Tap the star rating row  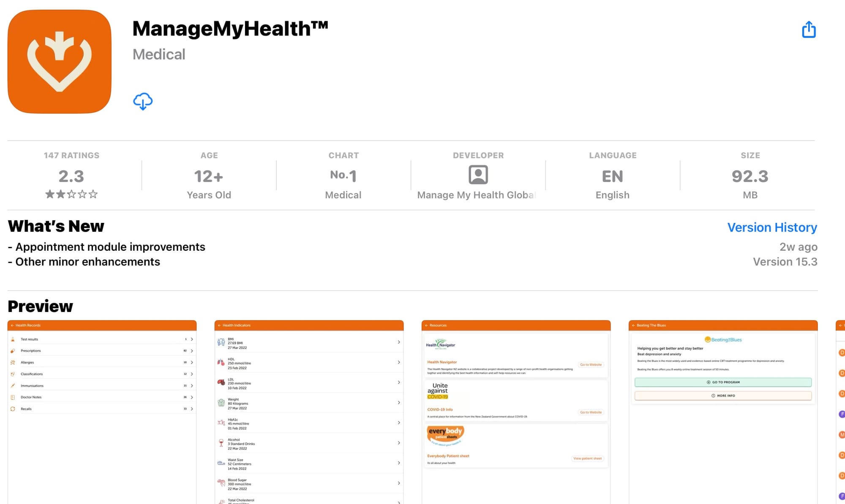click(71, 194)
